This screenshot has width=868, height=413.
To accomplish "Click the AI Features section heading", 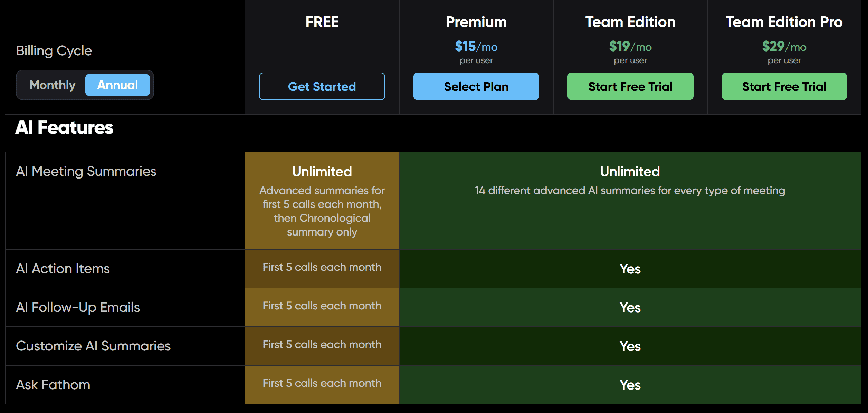I will pos(64,127).
